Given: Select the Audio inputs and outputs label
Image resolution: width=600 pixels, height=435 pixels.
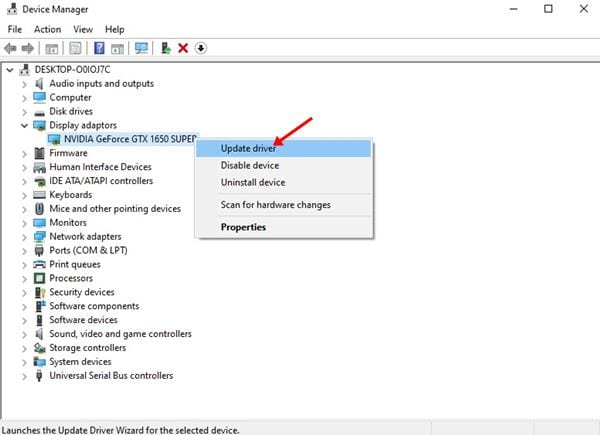Looking at the screenshot, I should pyautogui.click(x=101, y=83).
